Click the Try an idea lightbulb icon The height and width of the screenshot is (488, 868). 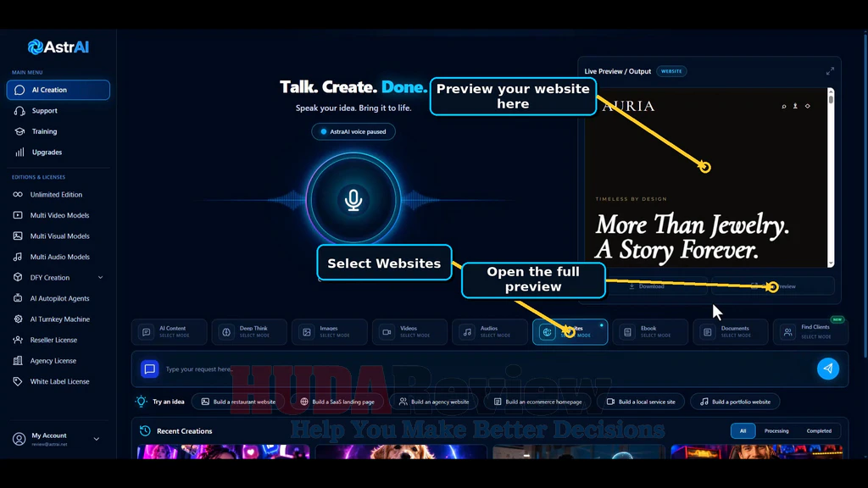tap(142, 402)
